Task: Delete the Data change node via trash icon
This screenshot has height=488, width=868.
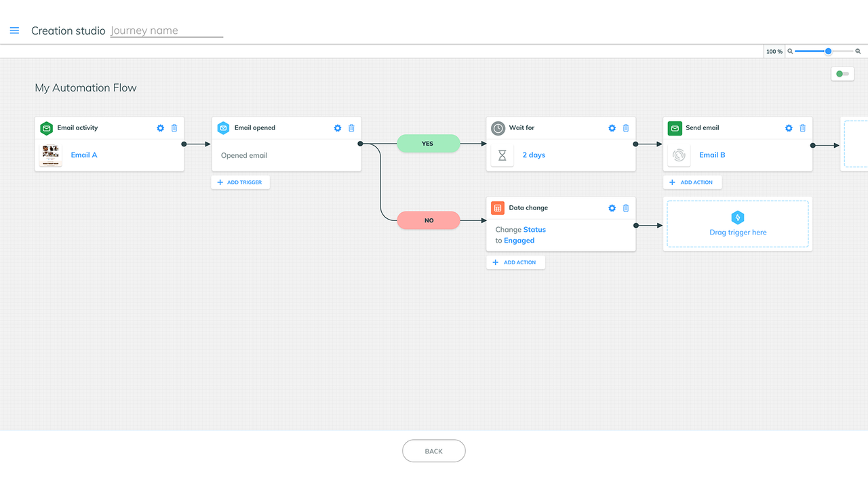Action: pos(625,207)
